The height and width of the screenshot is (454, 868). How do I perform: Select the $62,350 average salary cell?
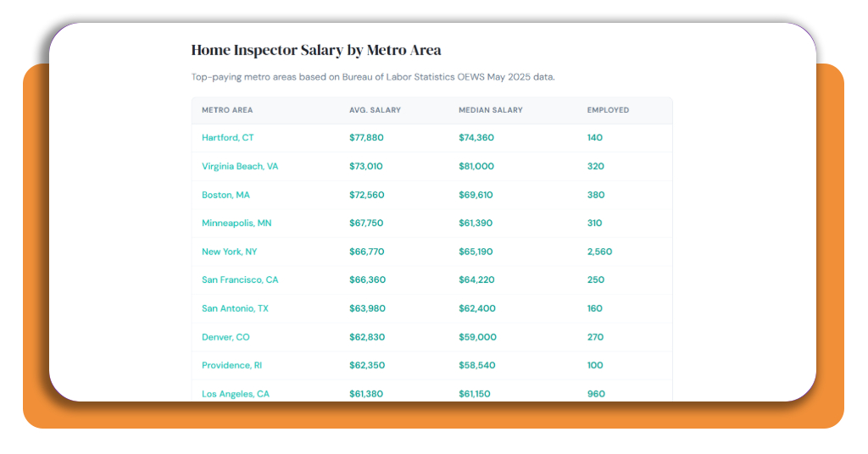[x=366, y=366]
